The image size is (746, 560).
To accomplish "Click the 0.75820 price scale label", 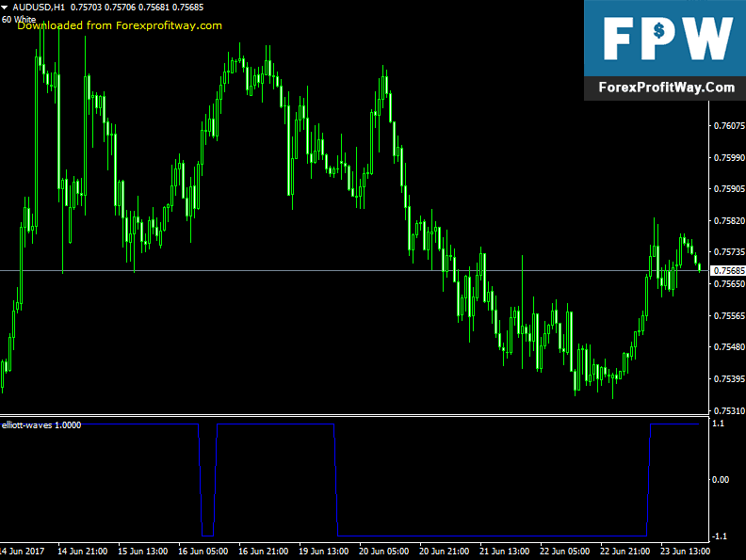I will pyautogui.click(x=729, y=220).
